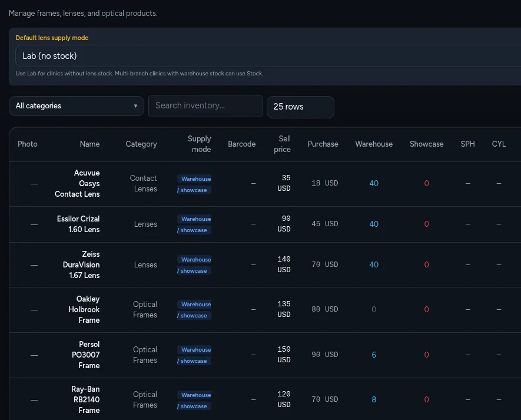521x420 pixels.
Task: Click the SPH column header
Action: tap(467, 144)
